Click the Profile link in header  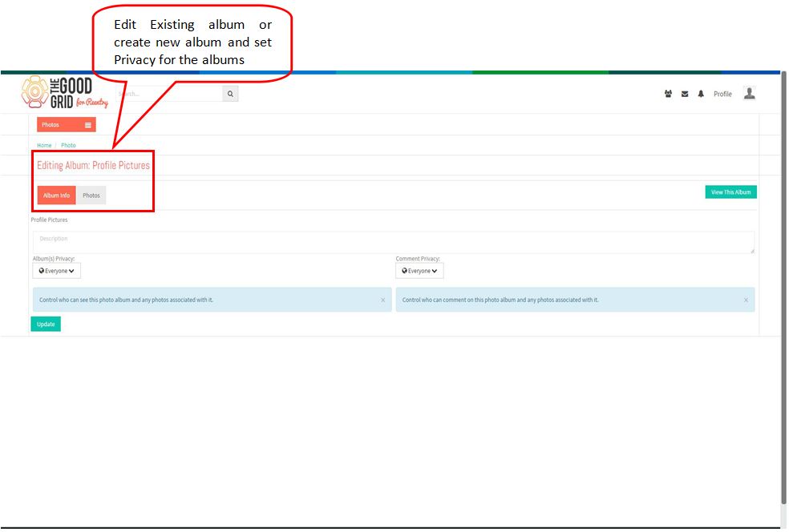(x=722, y=94)
